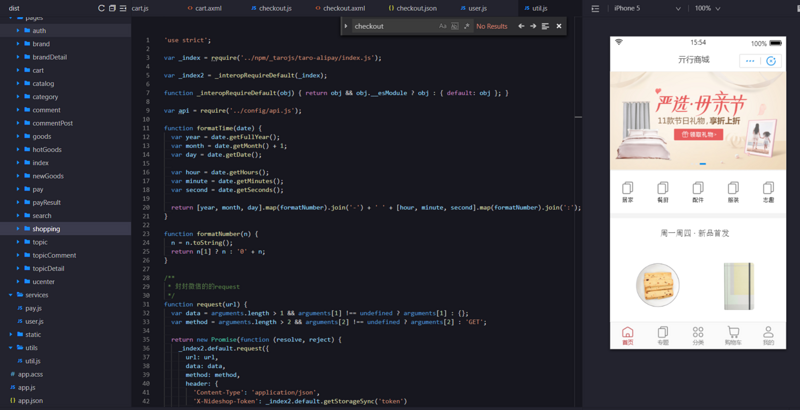Tap the 服装 category icon

coord(733,188)
